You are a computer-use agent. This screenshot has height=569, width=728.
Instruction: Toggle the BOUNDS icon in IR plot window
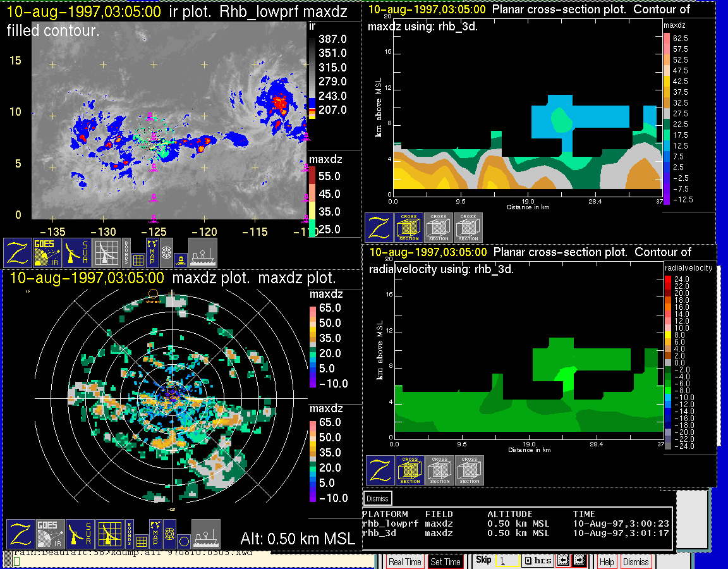(126, 253)
